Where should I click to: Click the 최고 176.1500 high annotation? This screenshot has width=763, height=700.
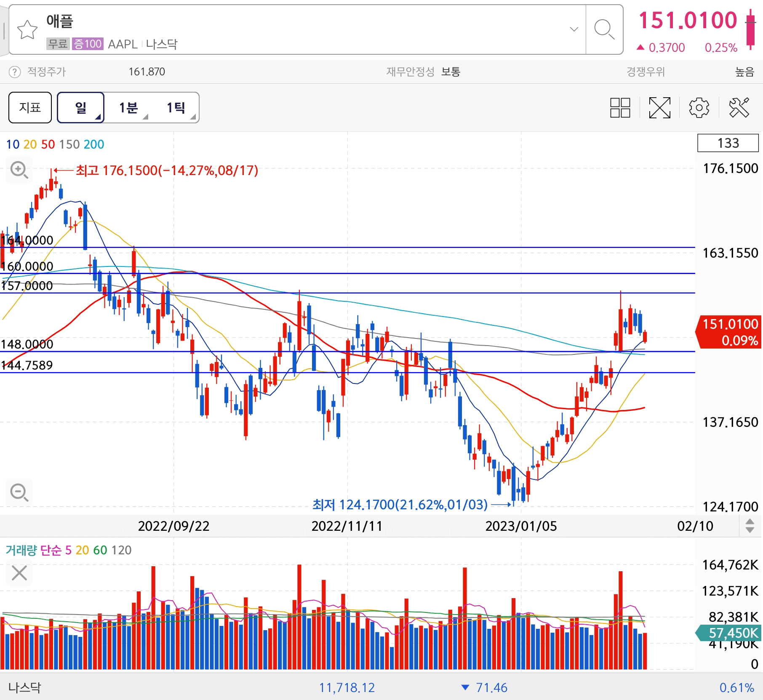click(167, 170)
